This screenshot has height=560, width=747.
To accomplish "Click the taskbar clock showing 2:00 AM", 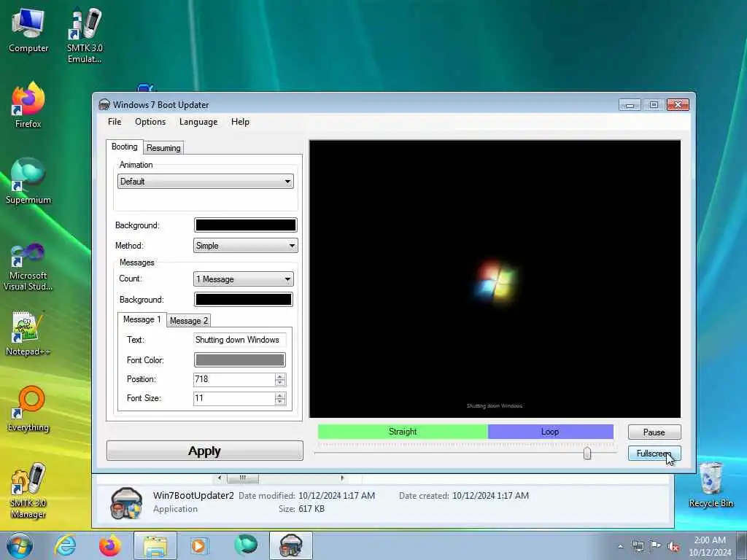I will [710, 546].
